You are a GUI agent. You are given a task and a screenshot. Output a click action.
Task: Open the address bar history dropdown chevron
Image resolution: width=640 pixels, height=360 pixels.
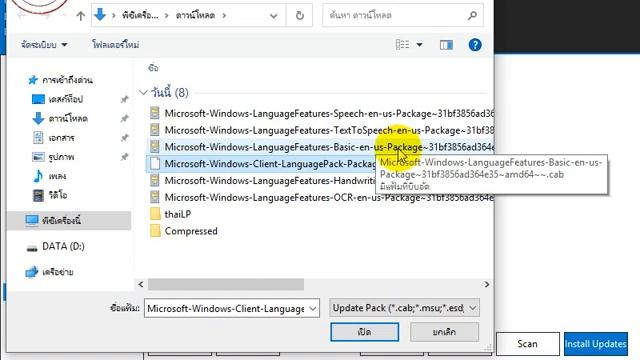273,16
